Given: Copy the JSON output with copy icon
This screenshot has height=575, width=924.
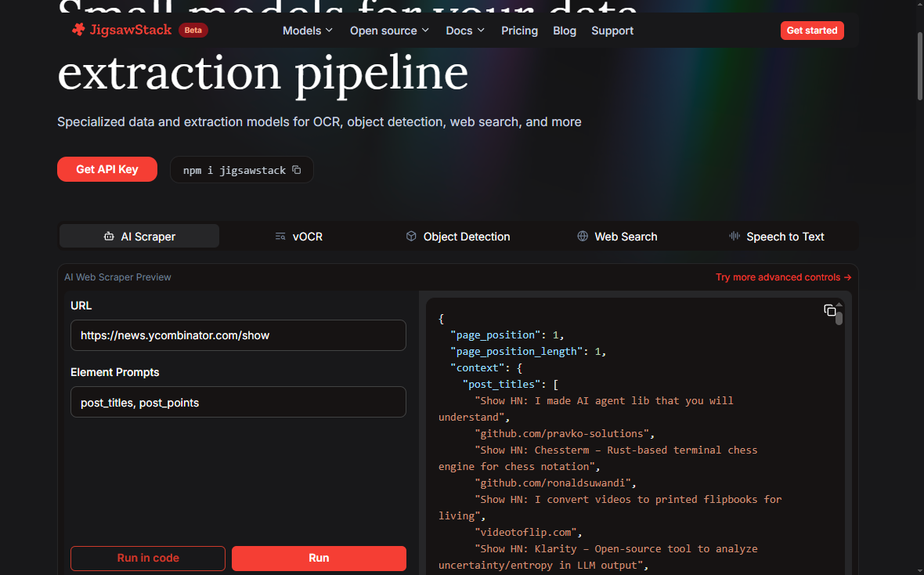Looking at the screenshot, I should [x=829, y=310].
